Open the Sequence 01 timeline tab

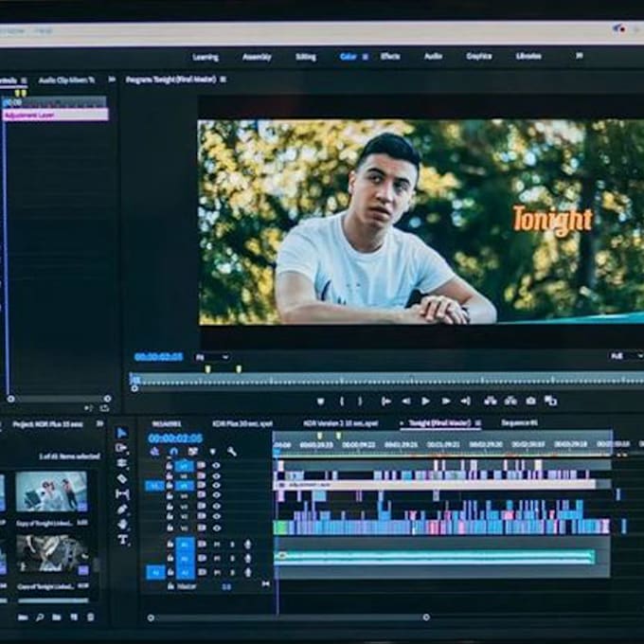(519, 422)
